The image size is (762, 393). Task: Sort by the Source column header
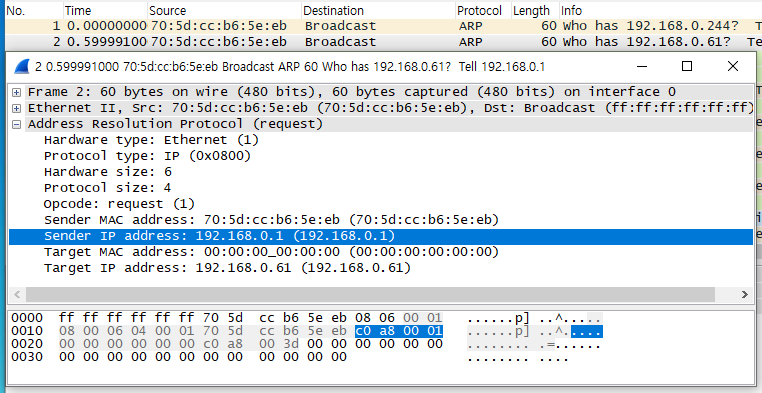[225, 10]
